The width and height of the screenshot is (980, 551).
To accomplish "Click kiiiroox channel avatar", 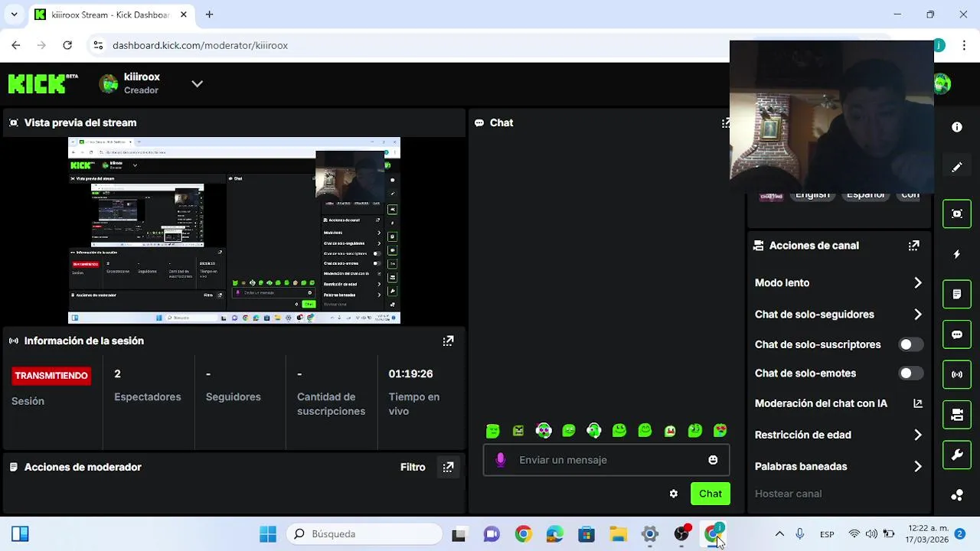I will (109, 83).
